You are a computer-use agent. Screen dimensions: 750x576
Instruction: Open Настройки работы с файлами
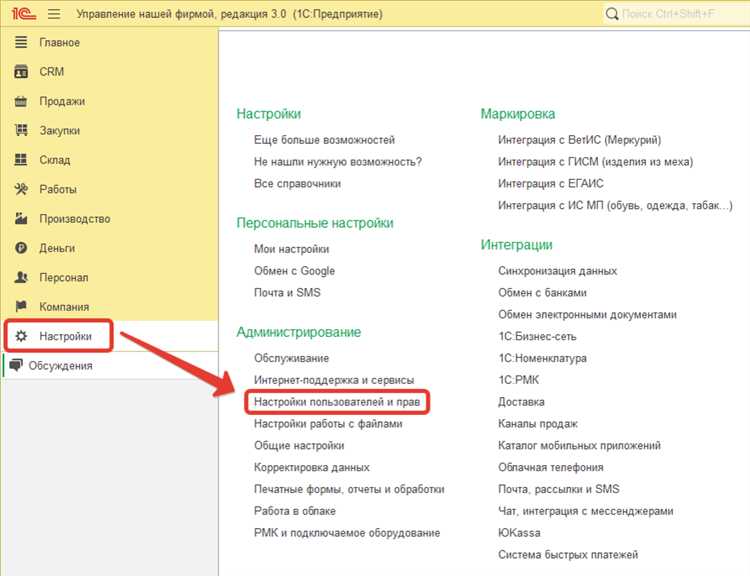(x=328, y=423)
